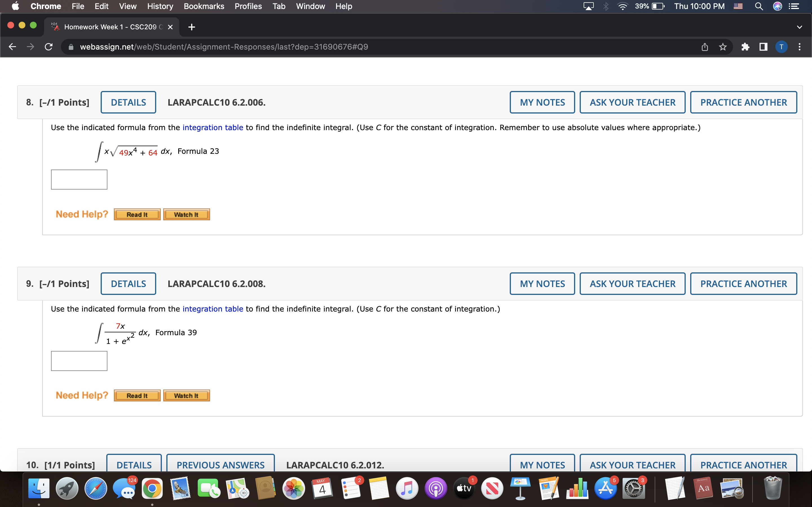
Task: Open Photos from the Dock
Action: [x=294, y=489]
